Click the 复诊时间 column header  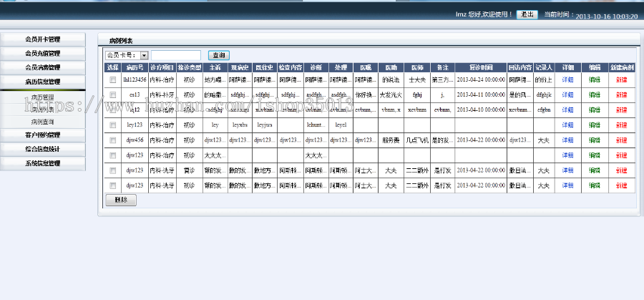coord(481,67)
